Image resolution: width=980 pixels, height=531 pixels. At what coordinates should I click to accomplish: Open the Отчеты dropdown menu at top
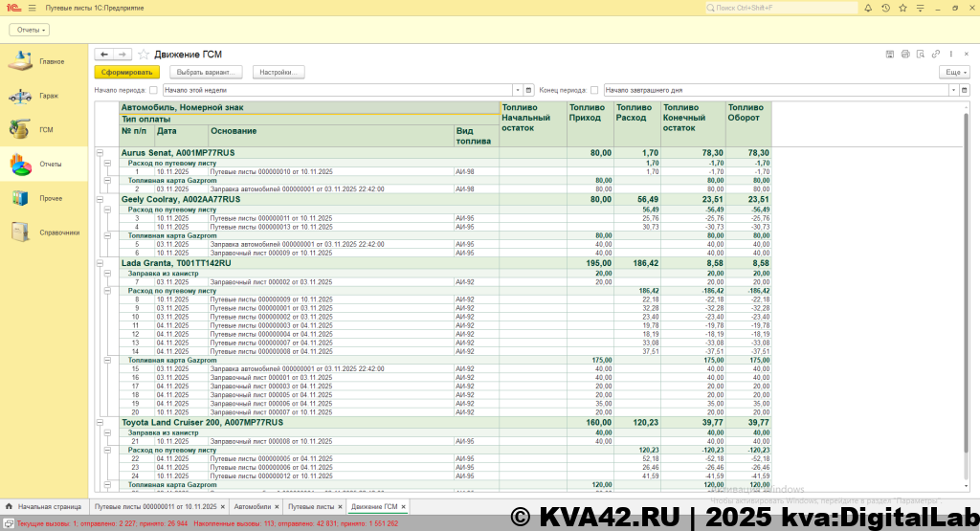pyautogui.click(x=30, y=30)
